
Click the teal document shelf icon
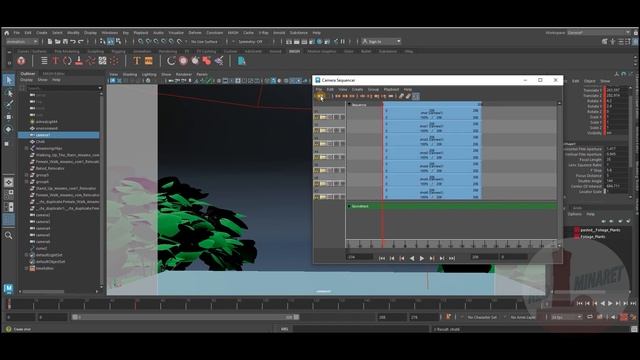(241, 61)
